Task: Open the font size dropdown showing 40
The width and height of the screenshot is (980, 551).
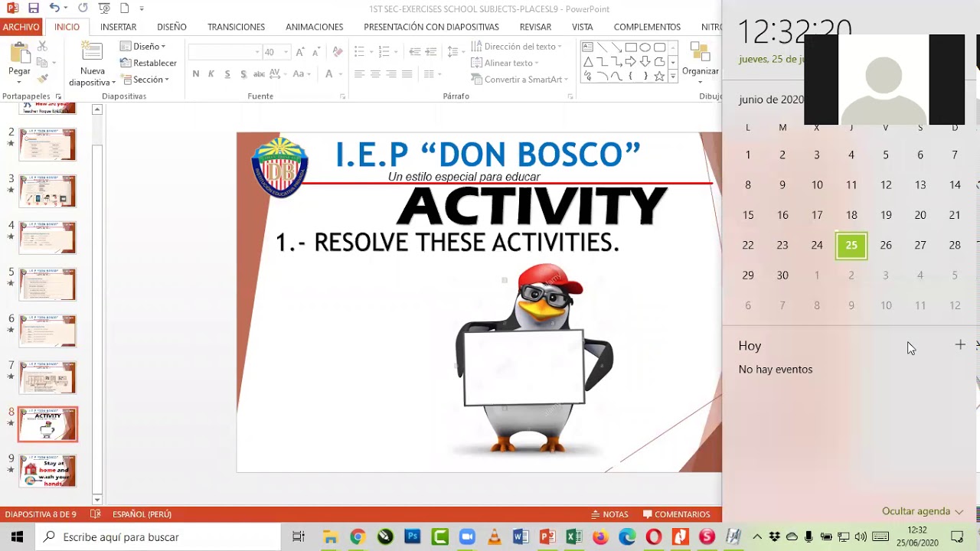Action: [286, 52]
